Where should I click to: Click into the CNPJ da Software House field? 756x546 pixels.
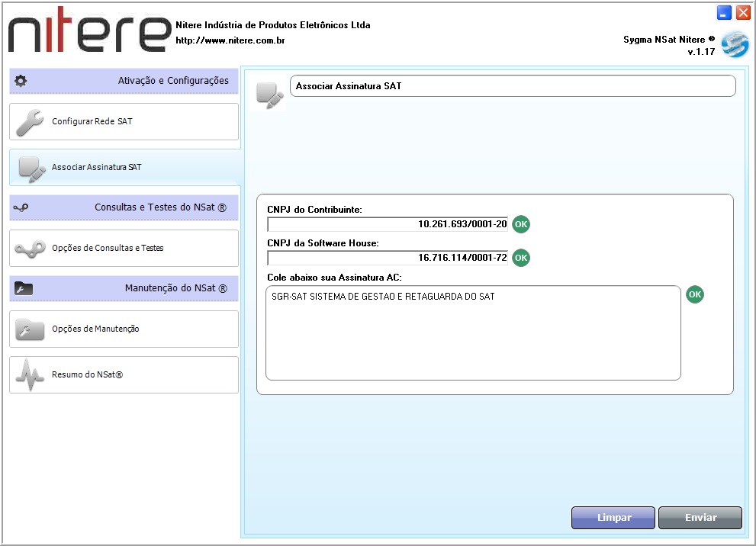[388, 258]
